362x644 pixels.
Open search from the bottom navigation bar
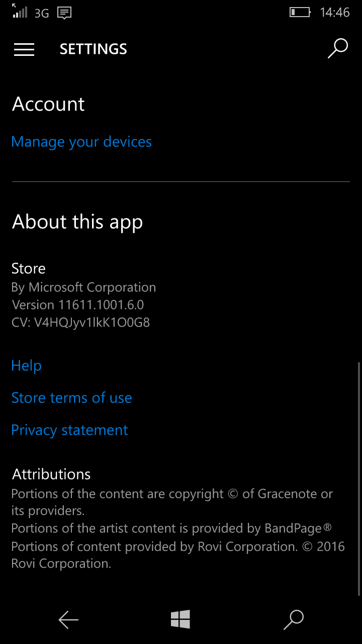[x=294, y=620]
